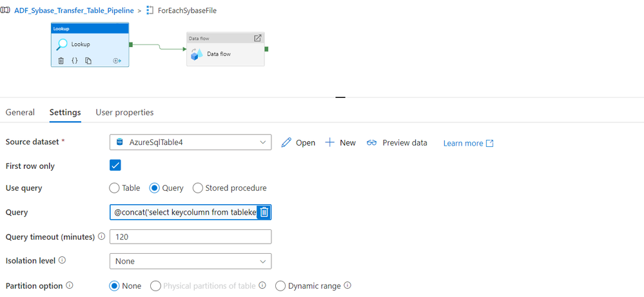Uncheck the First row only checkbox
This screenshot has width=644, height=297.
click(115, 166)
